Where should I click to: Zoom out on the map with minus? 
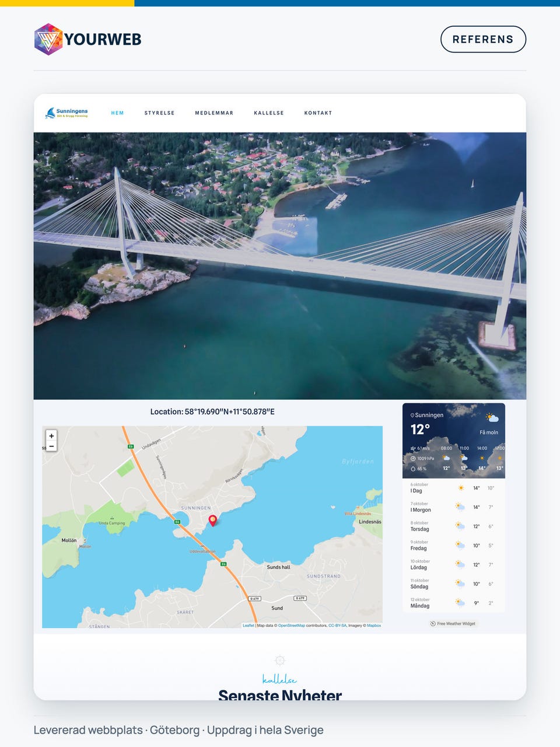pyautogui.click(x=51, y=446)
